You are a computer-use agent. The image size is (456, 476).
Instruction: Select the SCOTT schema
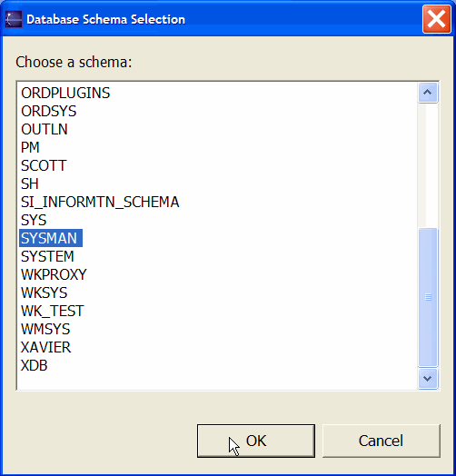[44, 165]
